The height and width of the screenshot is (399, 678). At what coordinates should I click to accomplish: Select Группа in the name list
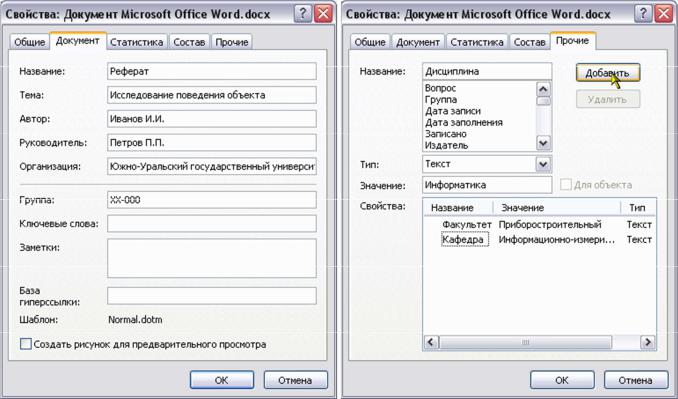tap(441, 99)
